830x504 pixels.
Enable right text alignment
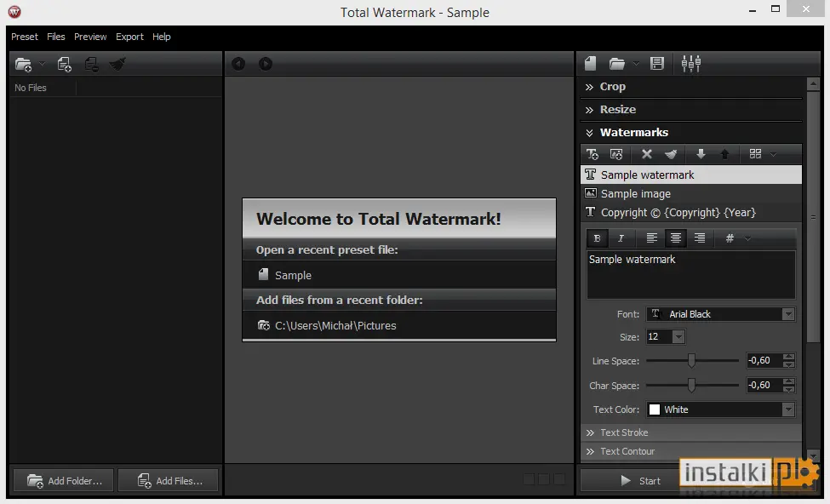pyautogui.click(x=699, y=238)
